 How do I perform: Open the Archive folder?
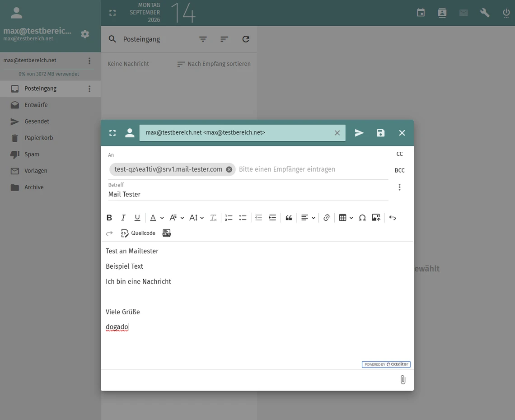pos(50,187)
